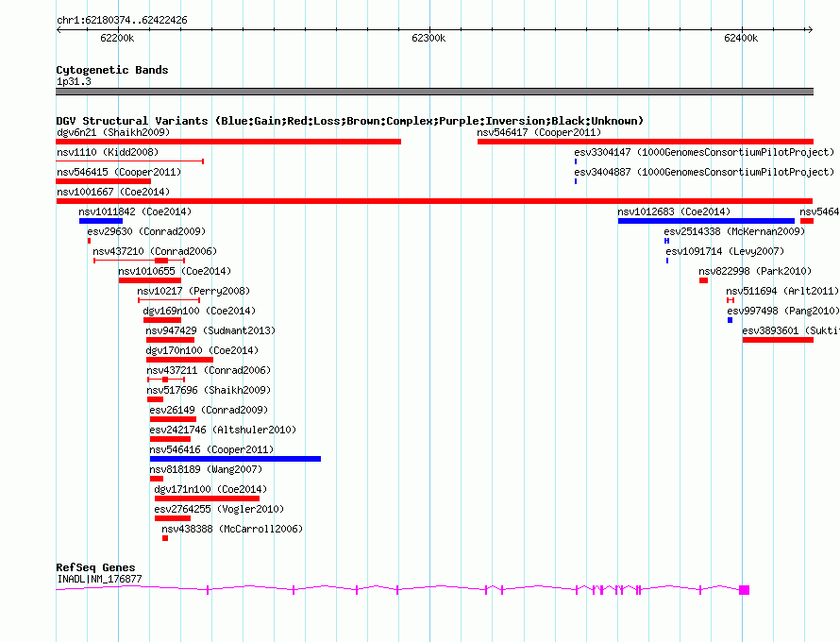Image resolution: width=840 pixels, height=642 pixels.
Task: Click dgv170n100 (Coe2014) label
Action: point(202,350)
